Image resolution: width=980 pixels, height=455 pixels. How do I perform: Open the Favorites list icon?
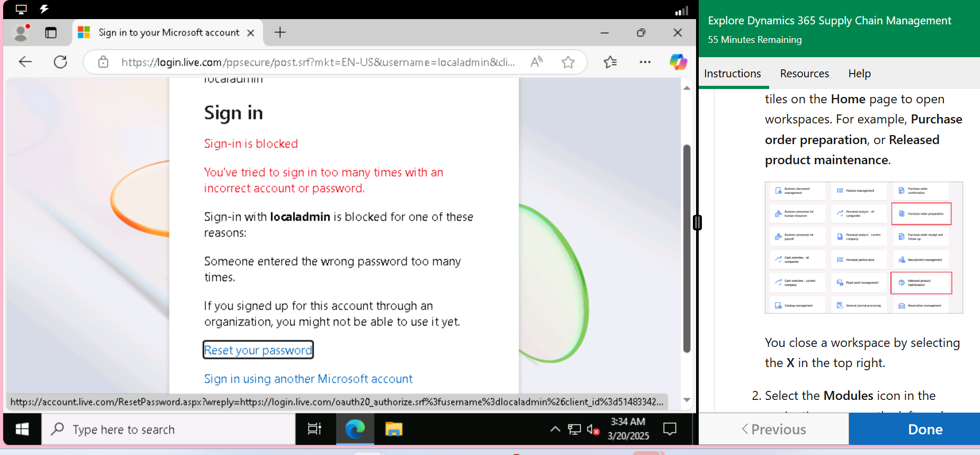[610, 62]
